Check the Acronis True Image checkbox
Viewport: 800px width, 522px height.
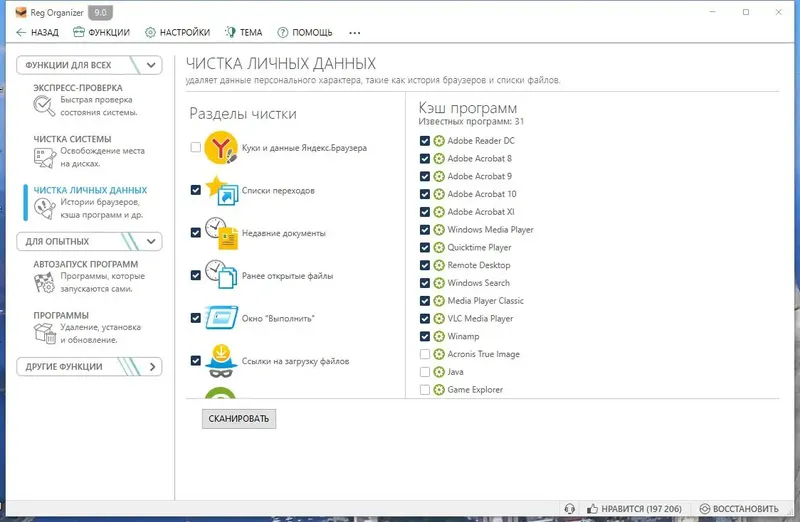point(424,354)
